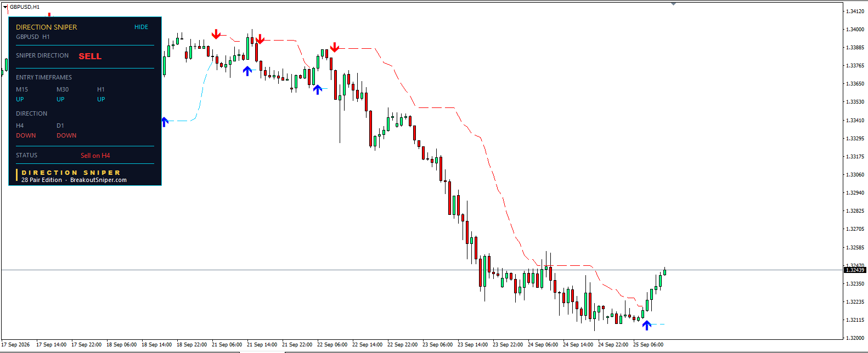This screenshot has width=868, height=353.
Task: Click the ENTRY TIMEFRAMES heading
Action: pos(44,77)
